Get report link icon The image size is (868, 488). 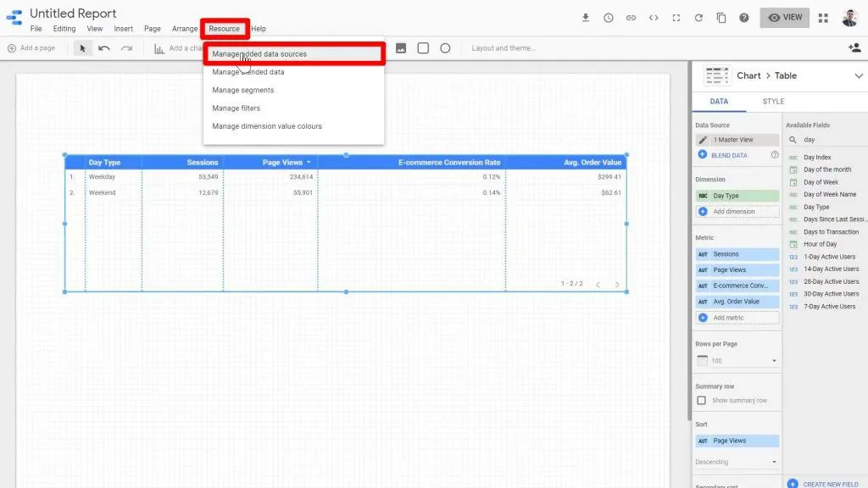[x=630, y=16]
